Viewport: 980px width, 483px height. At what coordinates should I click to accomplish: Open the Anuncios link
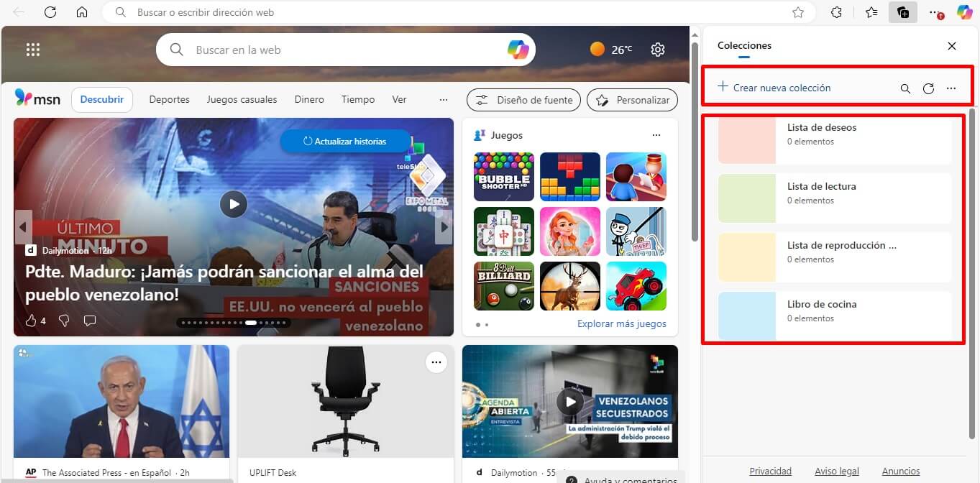pos(901,471)
